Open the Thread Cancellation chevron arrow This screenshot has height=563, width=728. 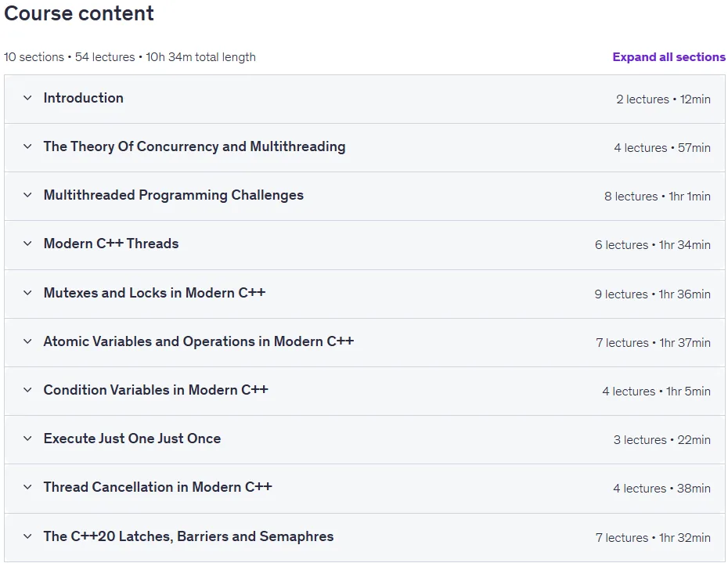pos(27,487)
